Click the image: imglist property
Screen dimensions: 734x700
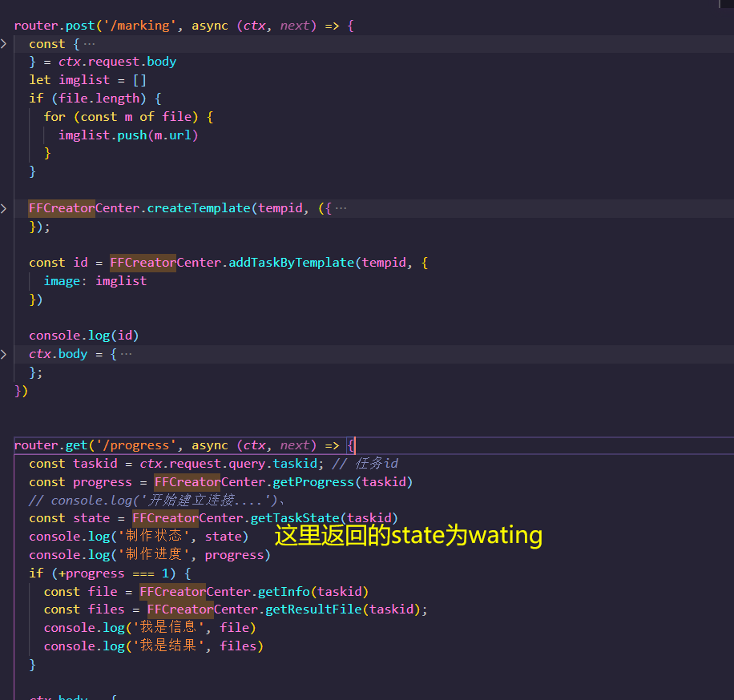97,280
